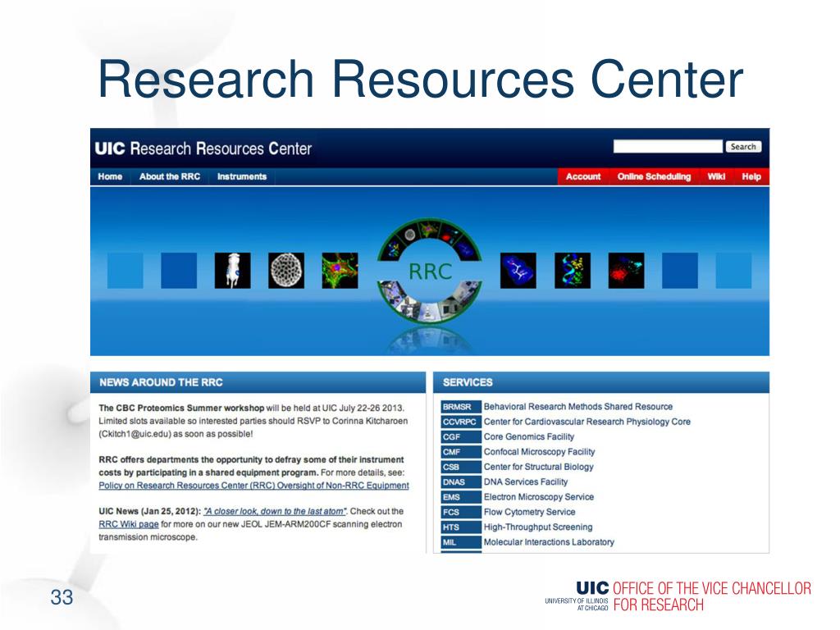Screen dimensions: 840x630
Task: Click 'Office of the Vice Chancellor for Research' text
Action: click(x=712, y=597)
